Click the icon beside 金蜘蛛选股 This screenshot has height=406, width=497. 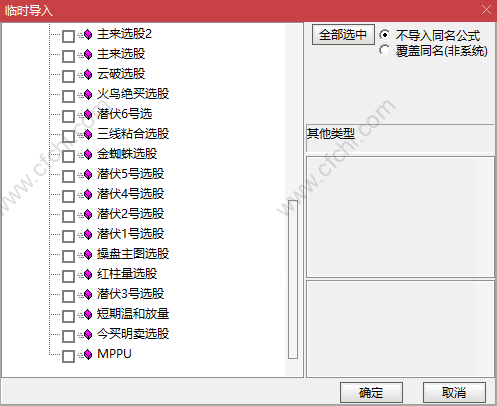(88, 154)
